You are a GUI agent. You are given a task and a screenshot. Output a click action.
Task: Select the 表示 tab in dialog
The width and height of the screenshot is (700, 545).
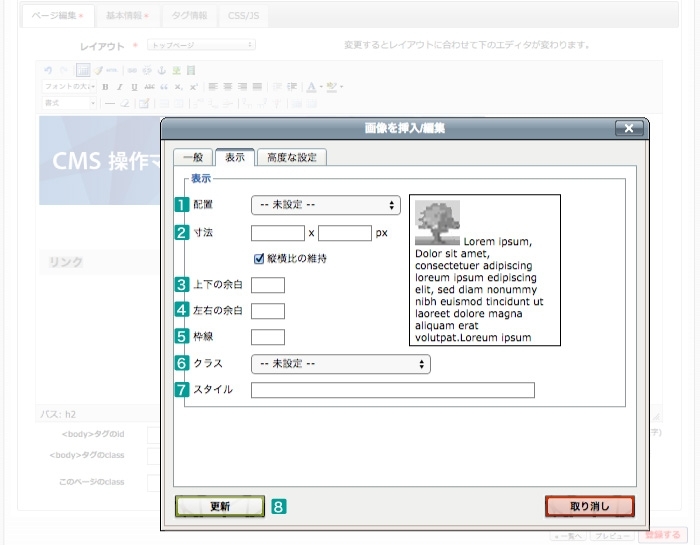click(x=235, y=157)
